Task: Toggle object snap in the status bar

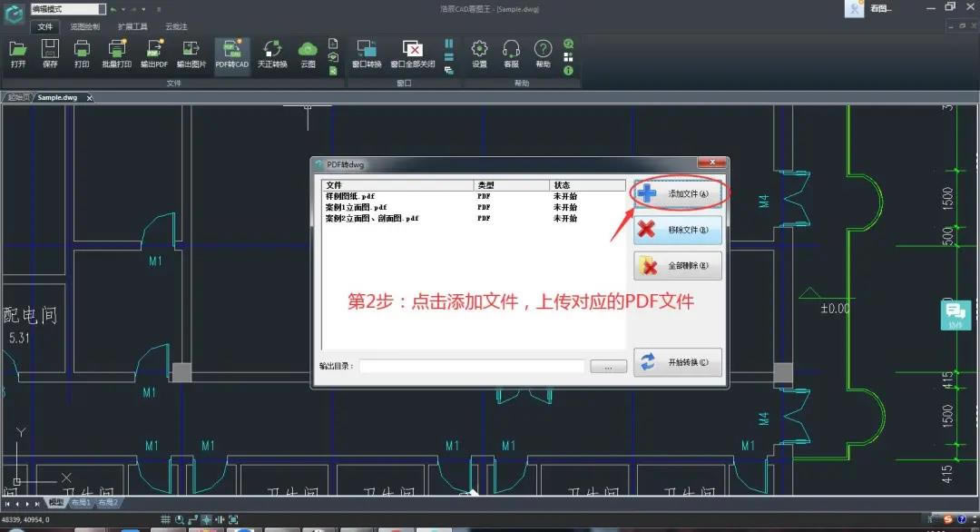Action: coord(206,519)
